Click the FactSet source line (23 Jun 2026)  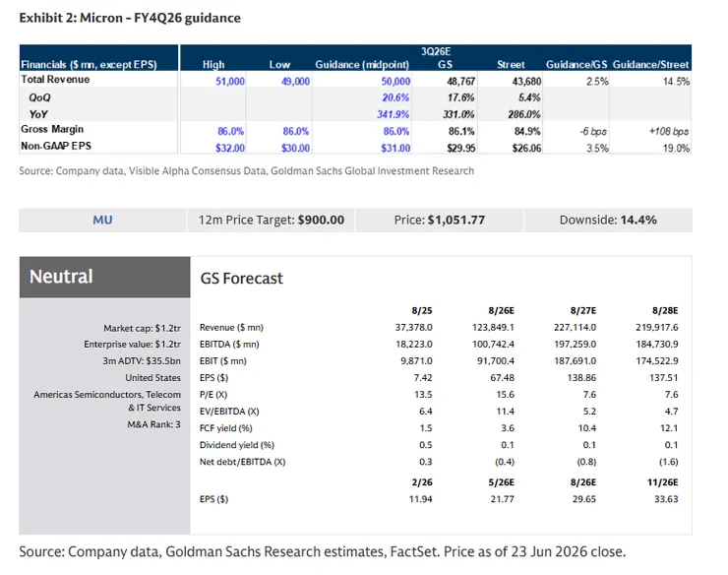coord(323,551)
